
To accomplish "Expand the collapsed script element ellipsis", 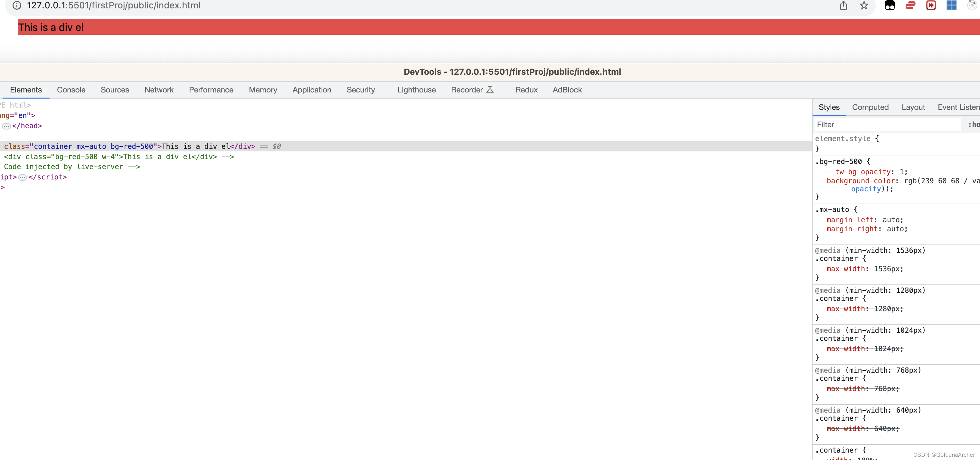I will point(23,177).
